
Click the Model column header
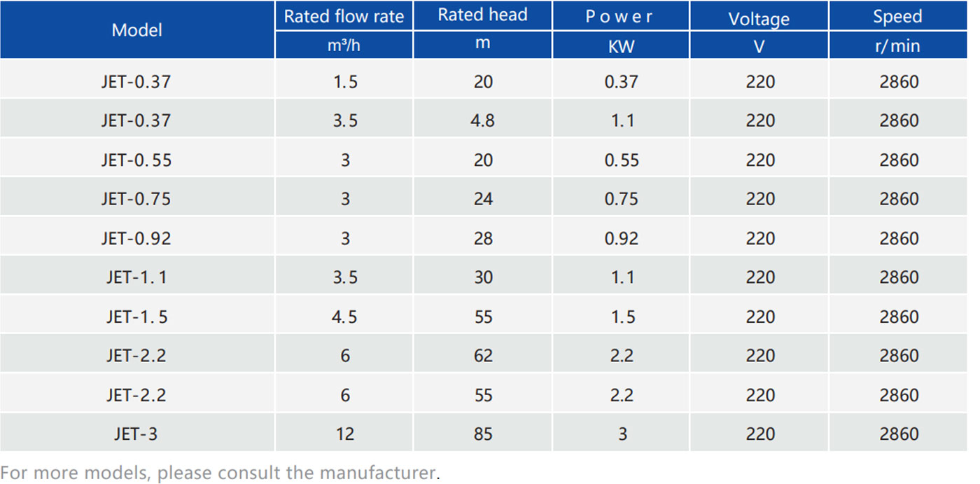136,30
